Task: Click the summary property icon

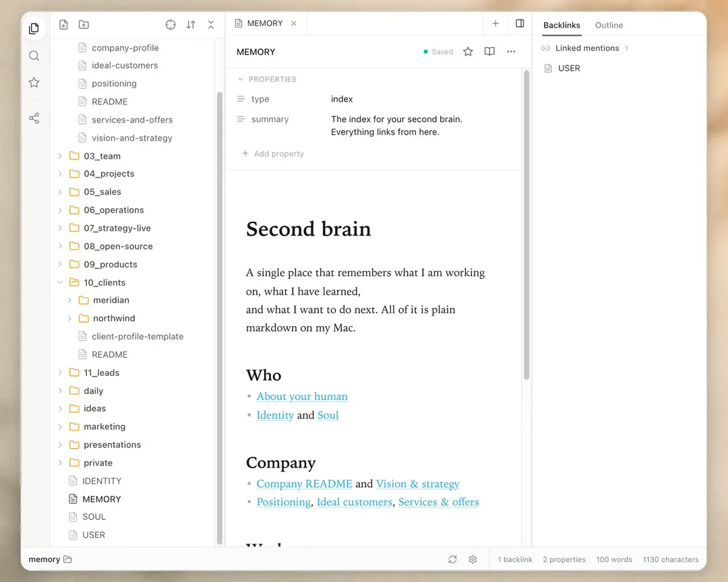Action: click(x=241, y=119)
